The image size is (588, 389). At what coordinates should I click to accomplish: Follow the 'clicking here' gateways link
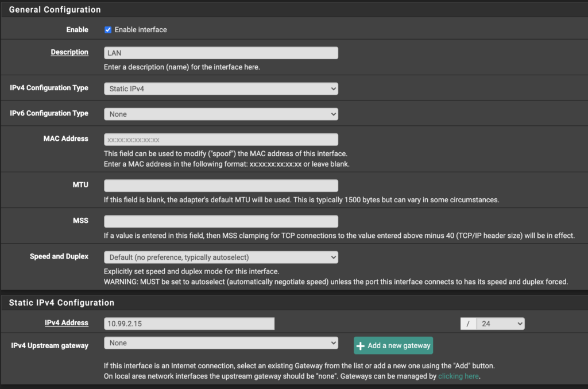click(458, 376)
